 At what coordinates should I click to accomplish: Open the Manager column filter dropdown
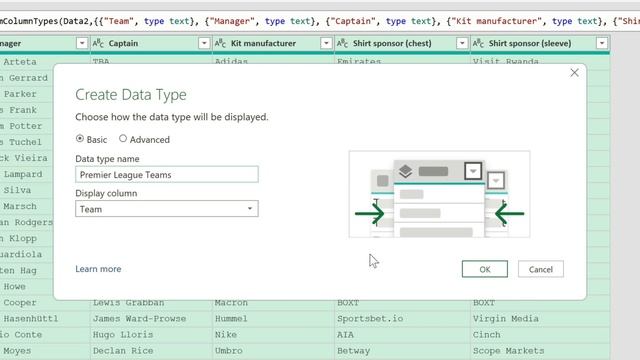(82, 43)
